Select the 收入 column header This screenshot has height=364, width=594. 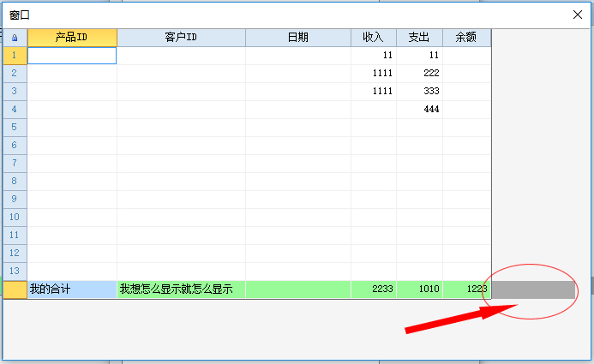click(374, 38)
